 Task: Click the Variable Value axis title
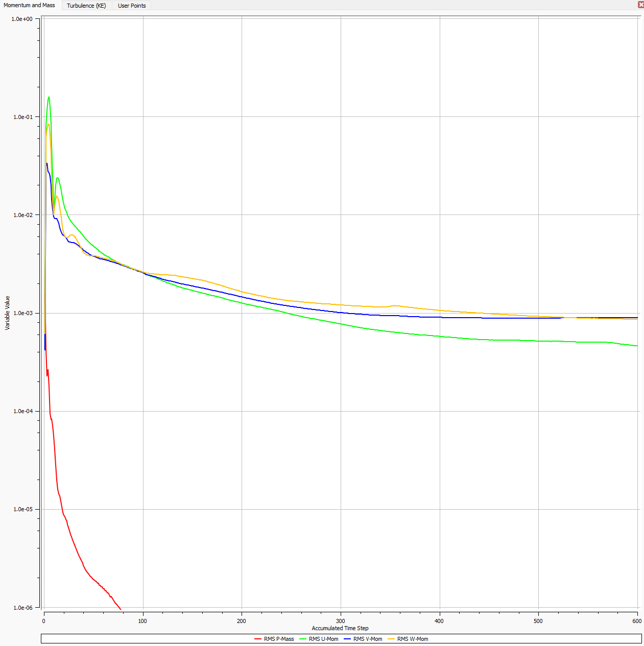7,313
